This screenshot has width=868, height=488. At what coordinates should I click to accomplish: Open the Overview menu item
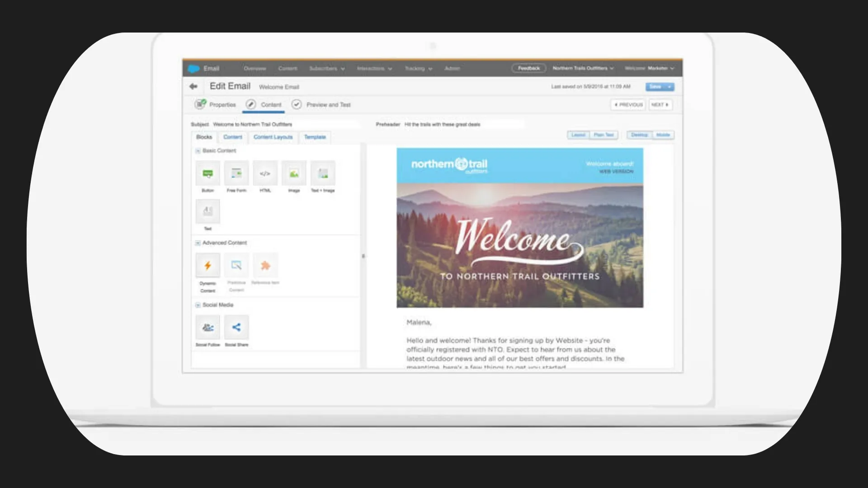255,69
